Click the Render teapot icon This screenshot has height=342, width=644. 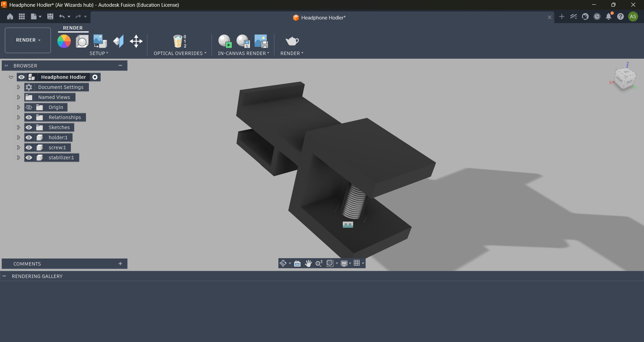pyautogui.click(x=292, y=41)
